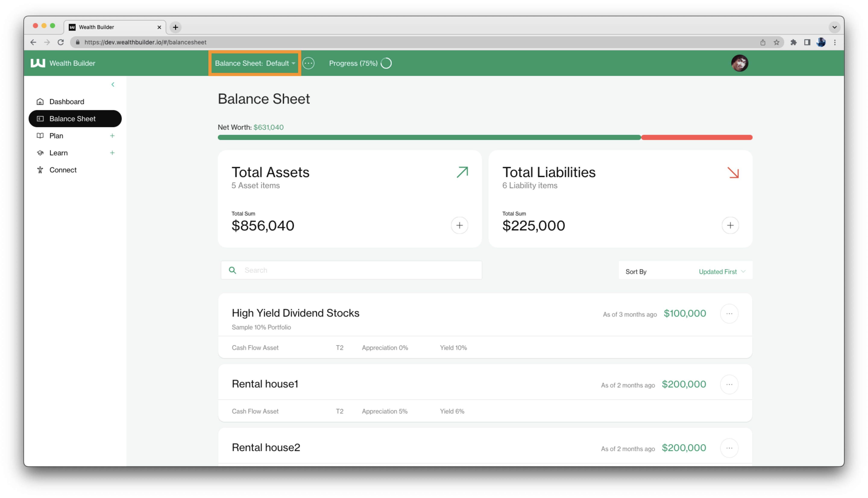Open the Balance Sheet Default dropdown
This screenshot has height=498, width=868.
(x=255, y=63)
